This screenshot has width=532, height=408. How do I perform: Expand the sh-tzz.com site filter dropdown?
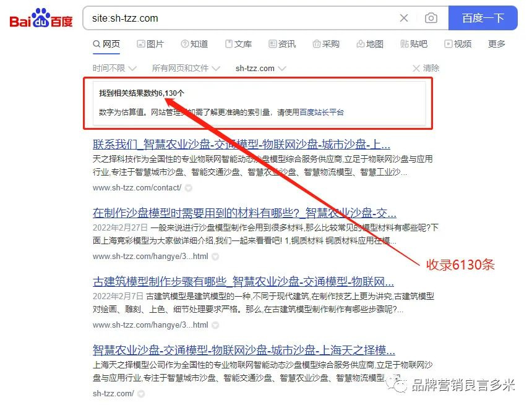pos(261,69)
